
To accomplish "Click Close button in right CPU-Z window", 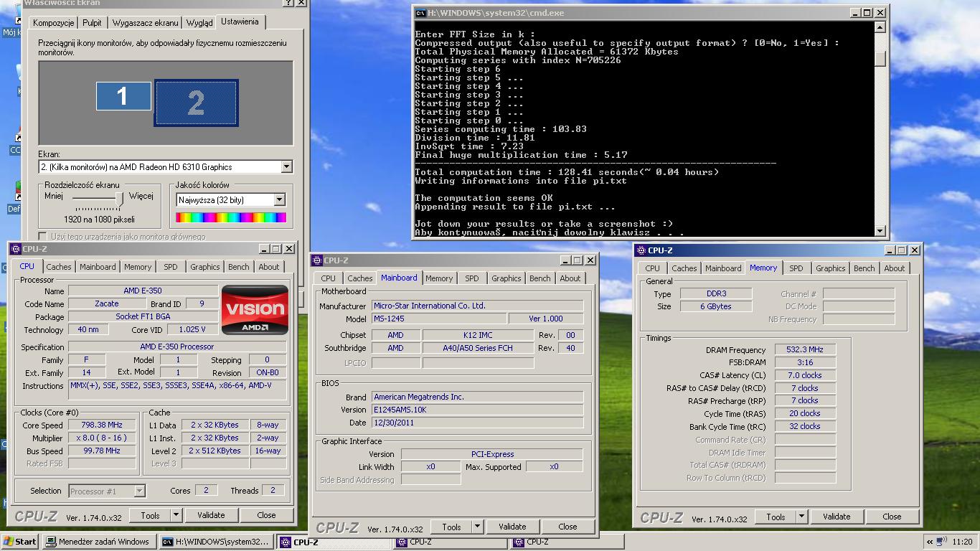I will pos(892,517).
